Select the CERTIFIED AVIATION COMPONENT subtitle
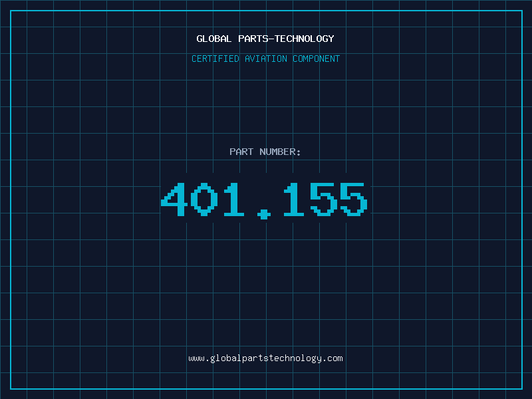 265,59
